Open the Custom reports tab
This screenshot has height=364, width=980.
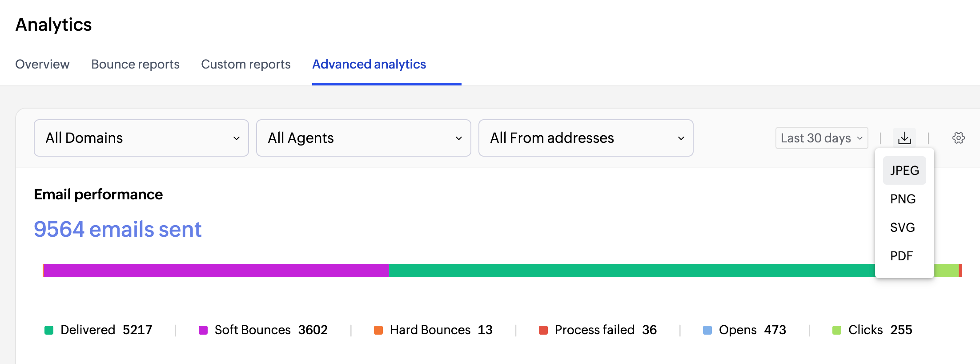246,64
